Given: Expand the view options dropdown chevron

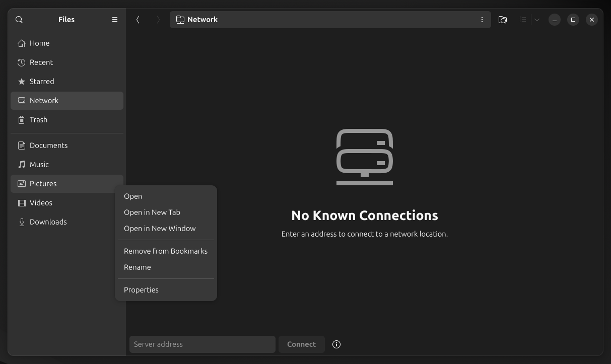Looking at the screenshot, I should tap(537, 20).
